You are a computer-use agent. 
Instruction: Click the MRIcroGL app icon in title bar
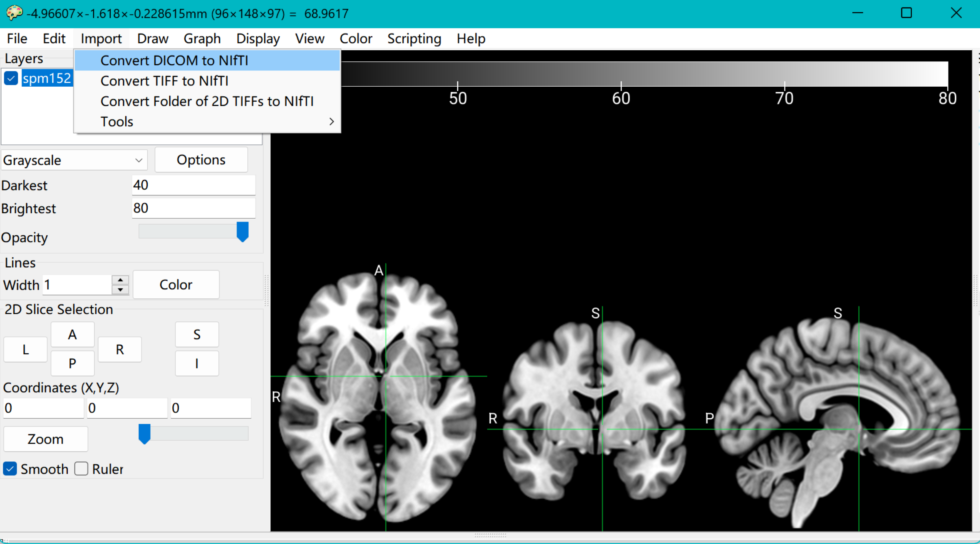click(14, 13)
